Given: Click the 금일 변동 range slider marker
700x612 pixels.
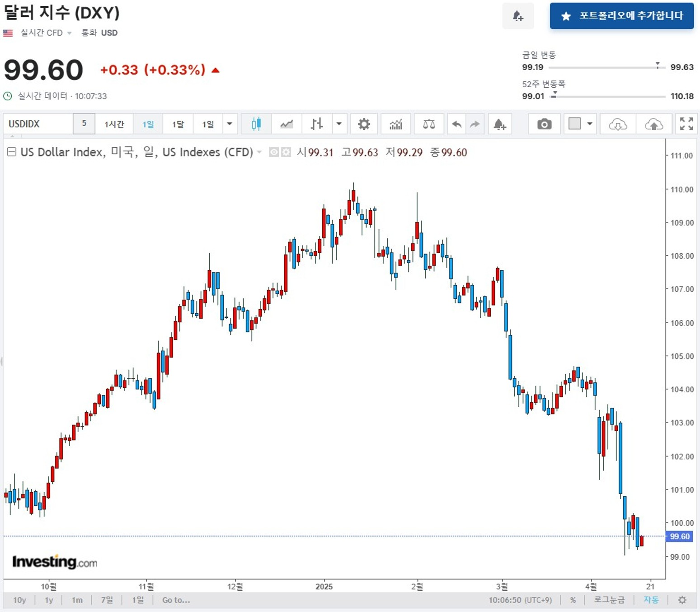Looking at the screenshot, I should click(658, 65).
